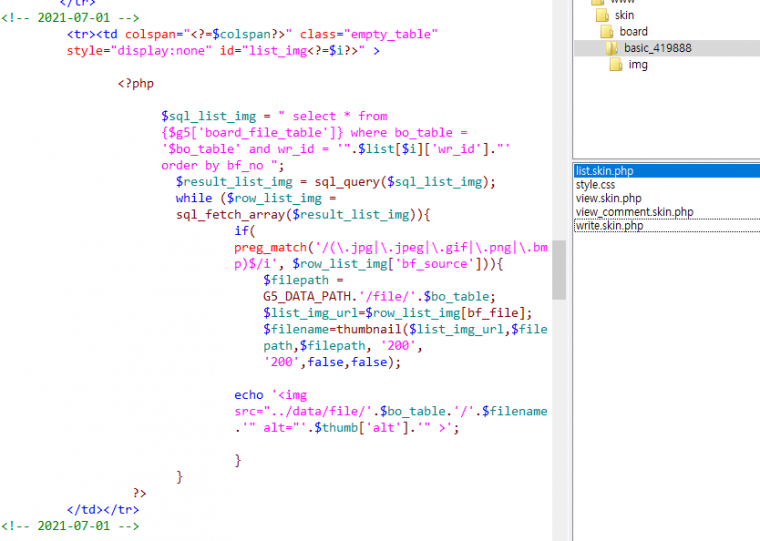Place cursor on the while keyword
Viewport: 760px width, 541px height.
tap(193, 198)
